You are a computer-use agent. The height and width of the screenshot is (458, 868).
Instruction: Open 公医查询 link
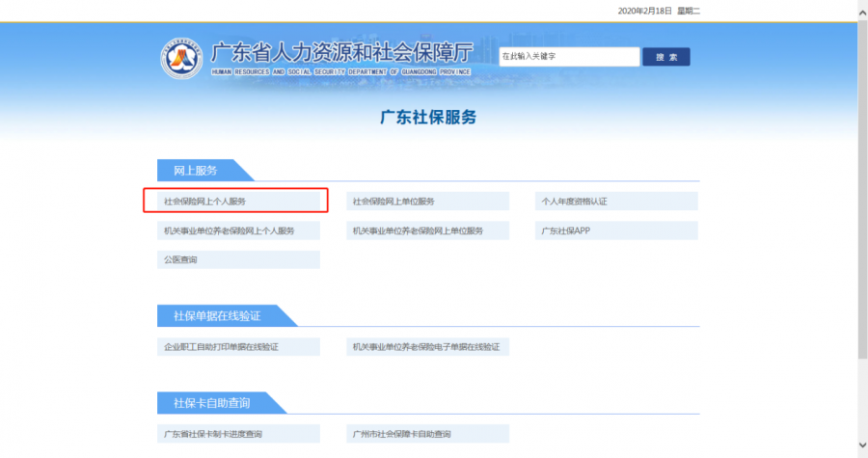pyautogui.click(x=238, y=259)
